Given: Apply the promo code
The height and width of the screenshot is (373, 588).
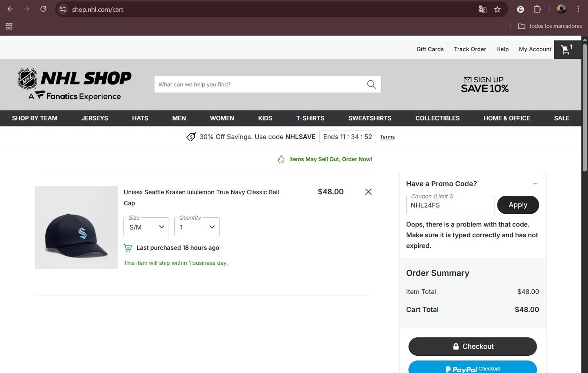Looking at the screenshot, I should click(518, 205).
